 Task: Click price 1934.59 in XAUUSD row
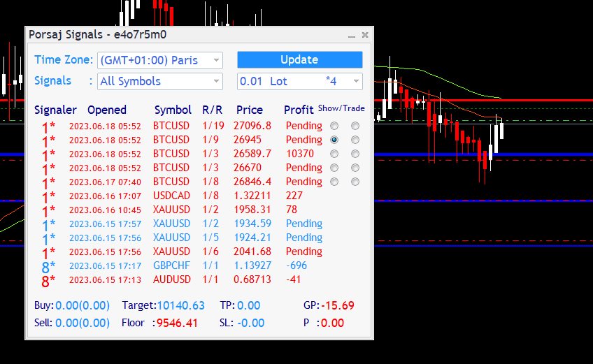coord(252,224)
